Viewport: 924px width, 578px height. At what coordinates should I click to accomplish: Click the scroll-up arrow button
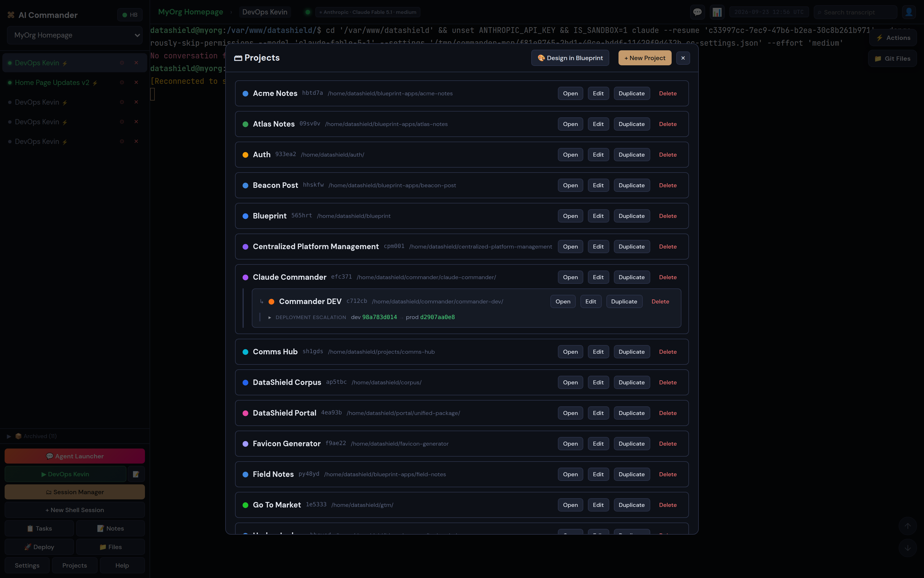click(x=908, y=526)
